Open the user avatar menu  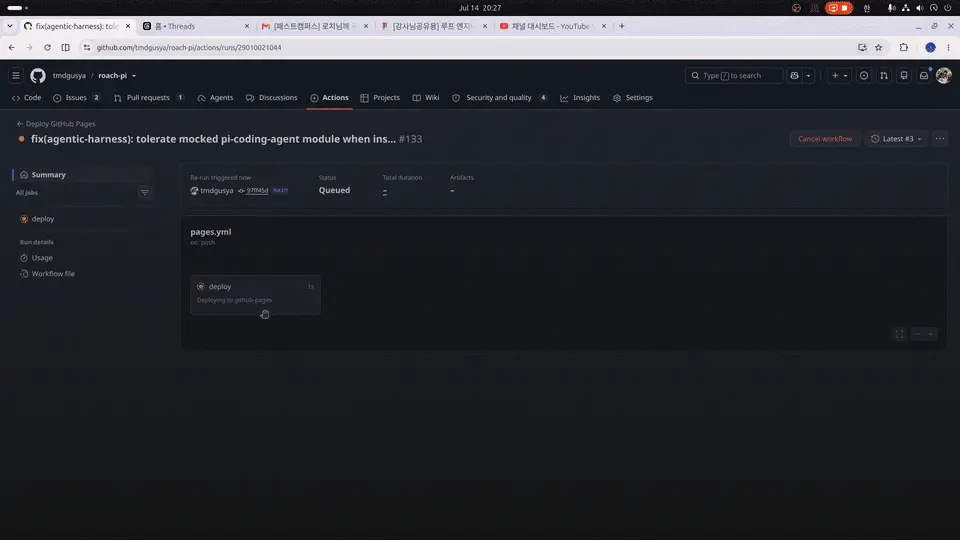[943, 75]
